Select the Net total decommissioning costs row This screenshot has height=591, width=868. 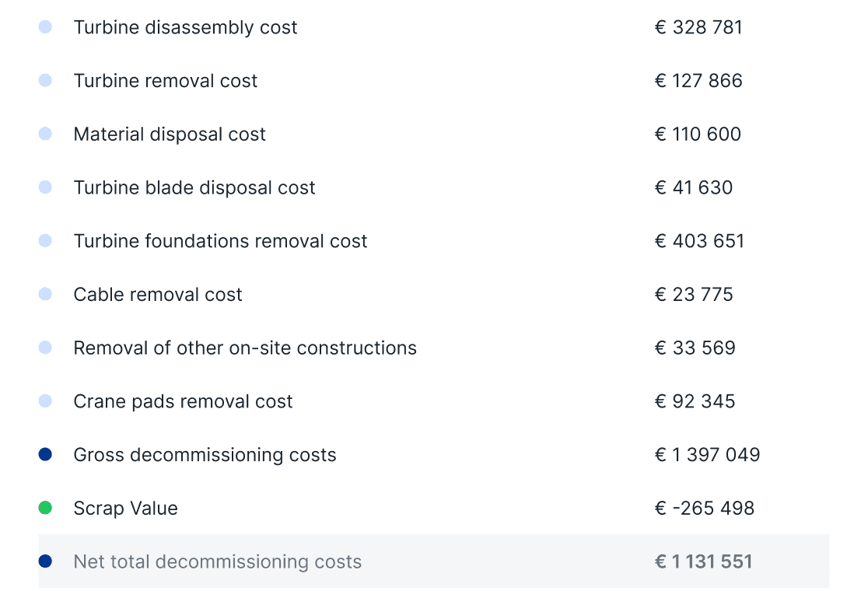(x=434, y=561)
